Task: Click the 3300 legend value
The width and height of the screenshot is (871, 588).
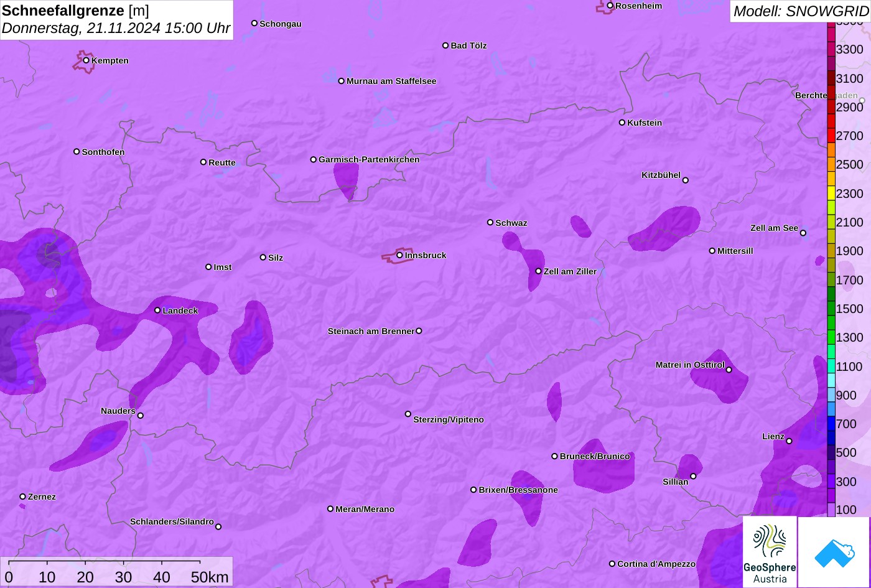Action: coord(850,49)
